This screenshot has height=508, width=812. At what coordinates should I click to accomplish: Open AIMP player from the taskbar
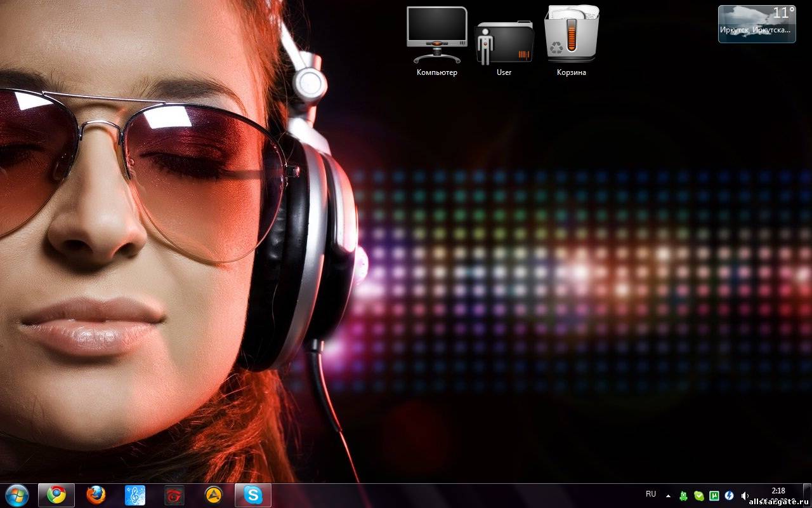pyautogui.click(x=214, y=495)
